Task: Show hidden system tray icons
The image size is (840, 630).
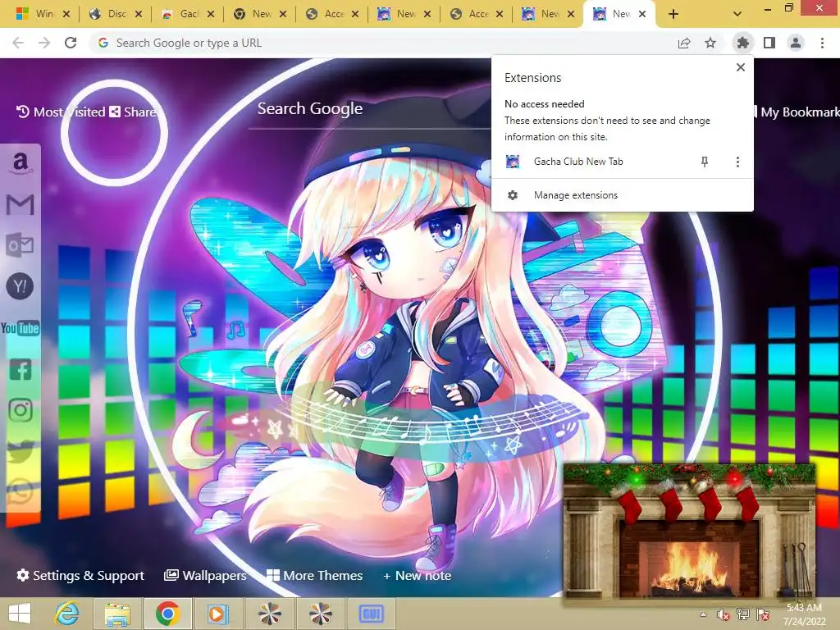Action: tap(703, 614)
